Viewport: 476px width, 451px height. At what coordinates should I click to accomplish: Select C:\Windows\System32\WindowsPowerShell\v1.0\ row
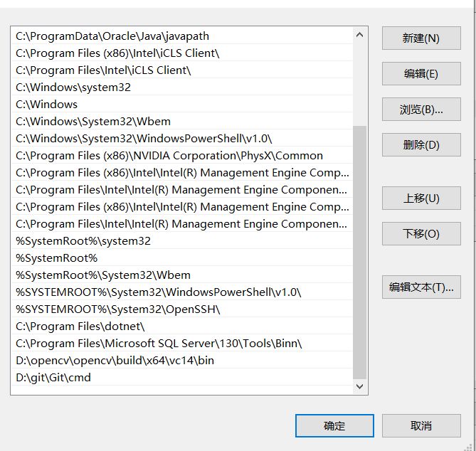coord(182,139)
